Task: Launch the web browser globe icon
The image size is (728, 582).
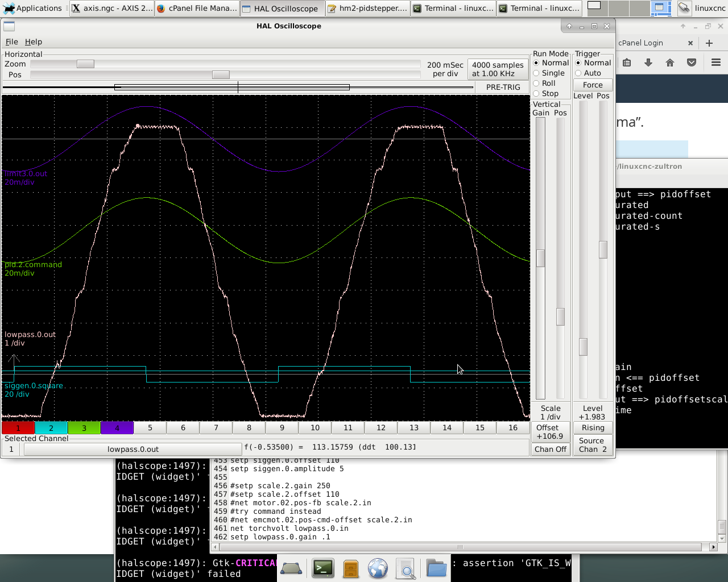Action: (378, 568)
